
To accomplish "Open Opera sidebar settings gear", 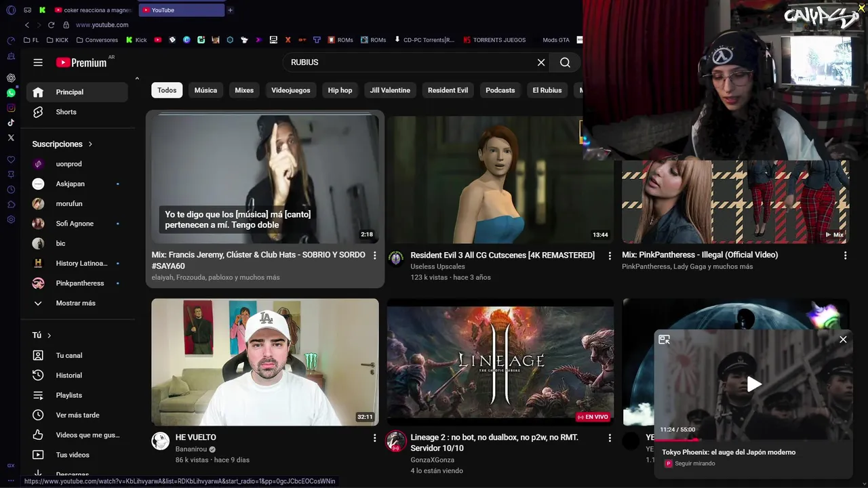I will coord(11,220).
